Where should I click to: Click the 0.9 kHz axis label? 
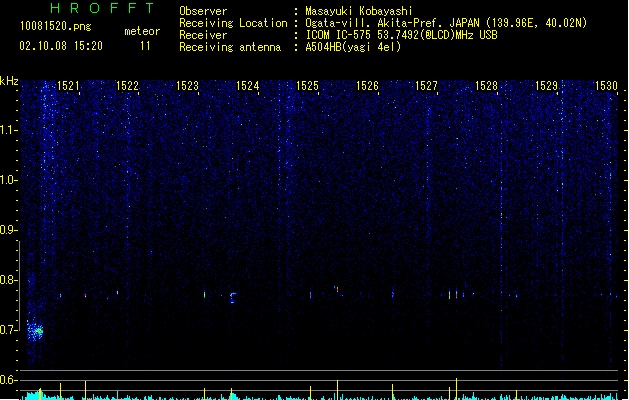8,230
